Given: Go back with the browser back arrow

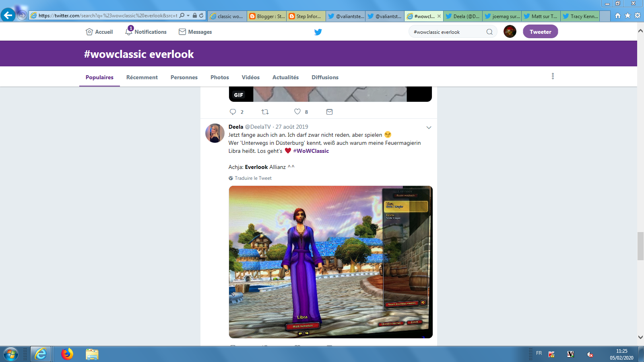Looking at the screenshot, I should point(8,15).
